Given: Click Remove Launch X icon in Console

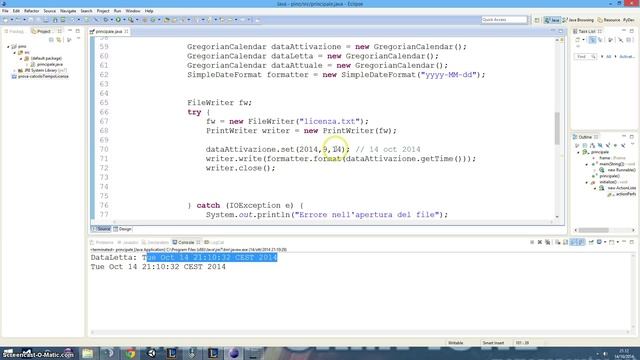Looking at the screenshot, I should tap(540, 242).
